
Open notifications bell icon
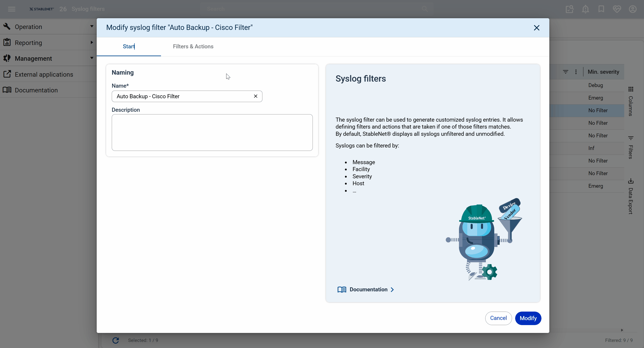[x=585, y=9]
